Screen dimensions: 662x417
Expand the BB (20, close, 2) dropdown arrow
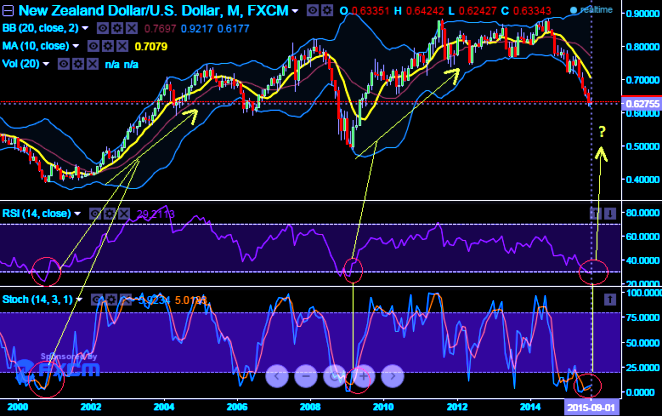[85, 28]
